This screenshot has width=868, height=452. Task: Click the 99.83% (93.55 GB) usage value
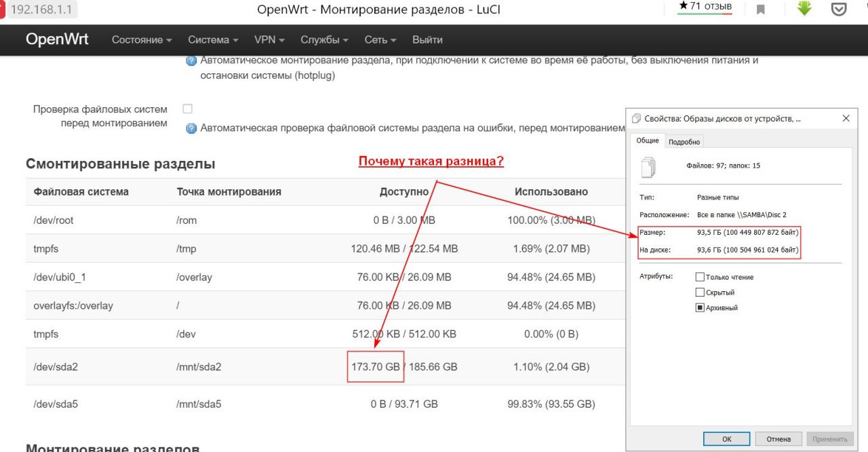coord(551,404)
